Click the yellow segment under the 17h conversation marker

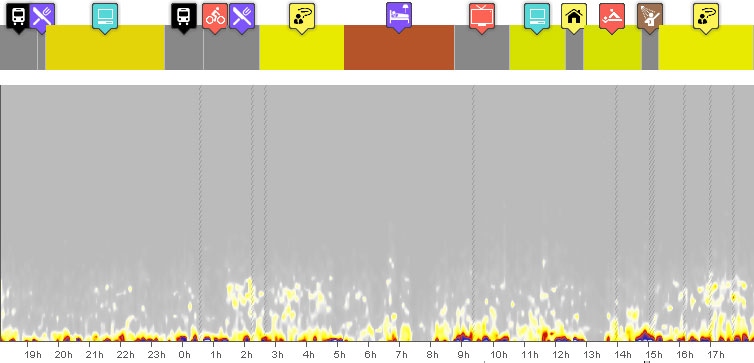tap(706, 48)
